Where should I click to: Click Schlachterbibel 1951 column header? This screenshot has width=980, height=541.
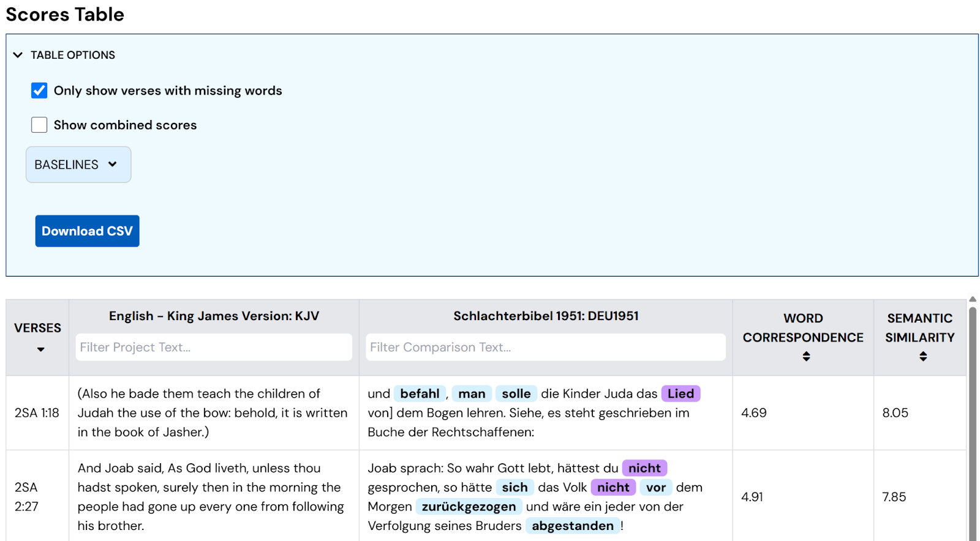pyautogui.click(x=546, y=316)
